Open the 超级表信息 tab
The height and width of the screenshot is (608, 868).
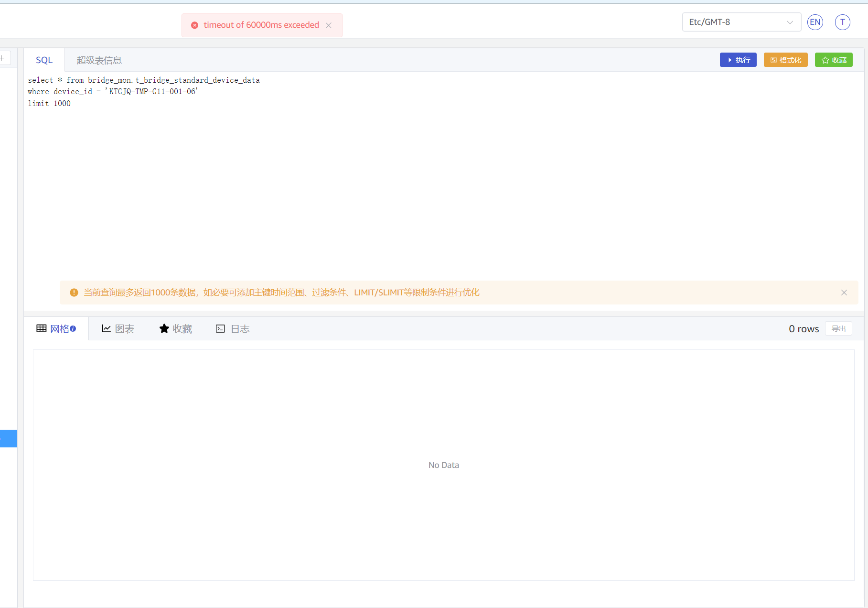(x=99, y=60)
